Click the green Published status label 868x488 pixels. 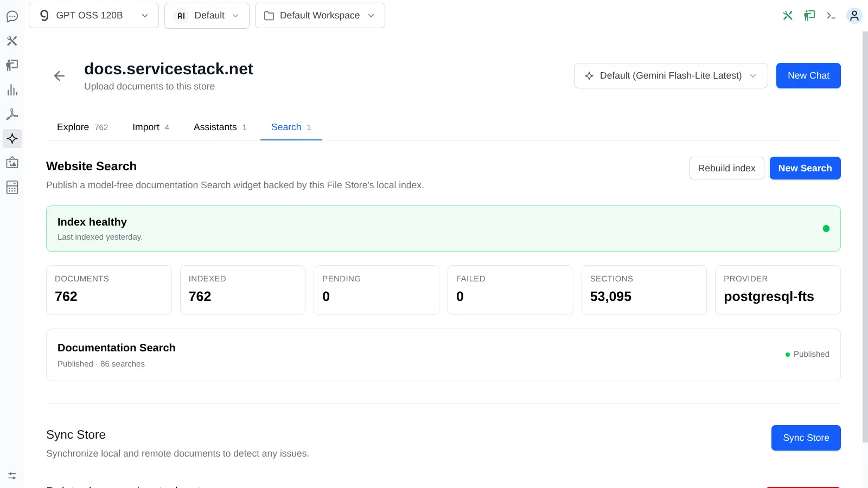[807, 354]
